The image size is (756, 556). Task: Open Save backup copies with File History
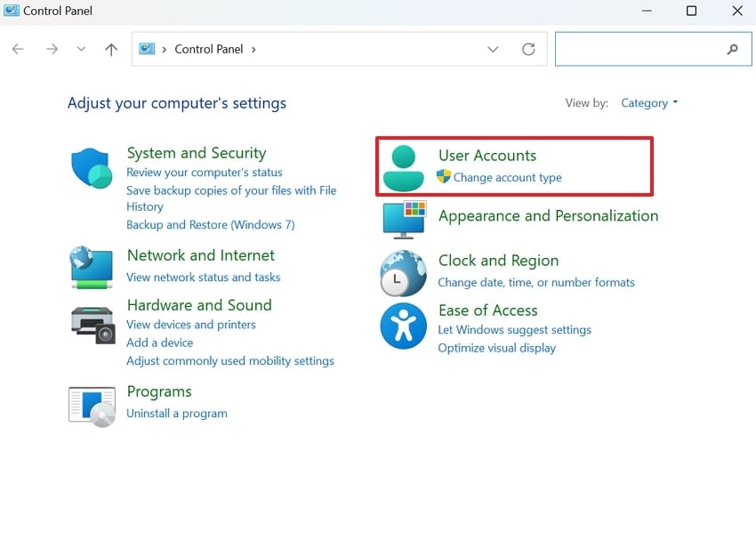pos(231,198)
